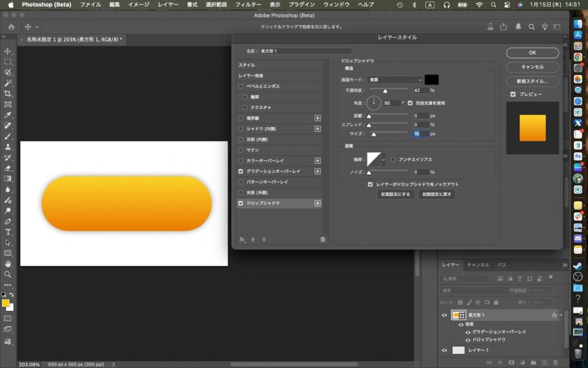Click the black drop shadow color swatch
Viewport: 588px width, 368px height.
click(x=432, y=80)
